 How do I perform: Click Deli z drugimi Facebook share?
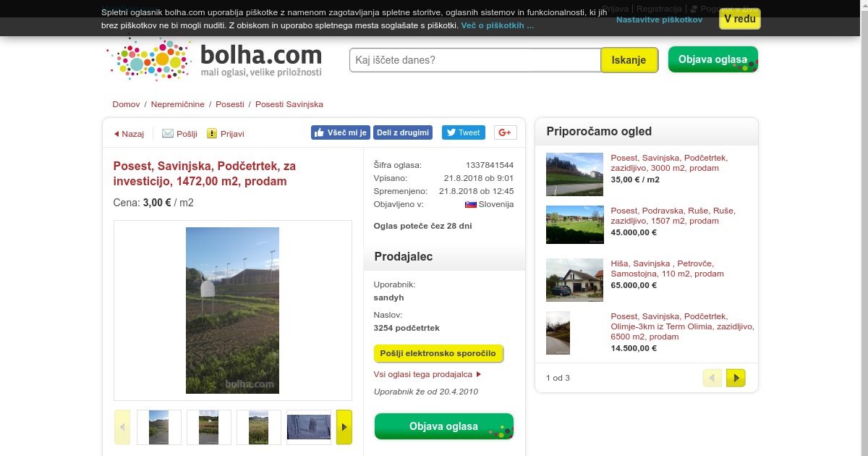403,132
